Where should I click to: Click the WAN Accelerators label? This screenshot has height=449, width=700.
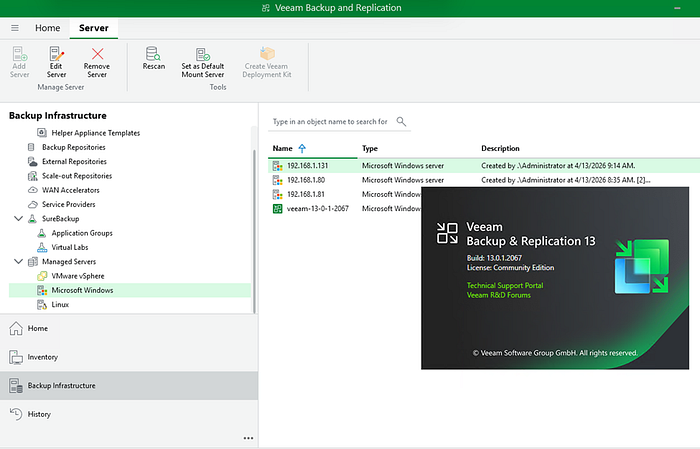coord(71,190)
